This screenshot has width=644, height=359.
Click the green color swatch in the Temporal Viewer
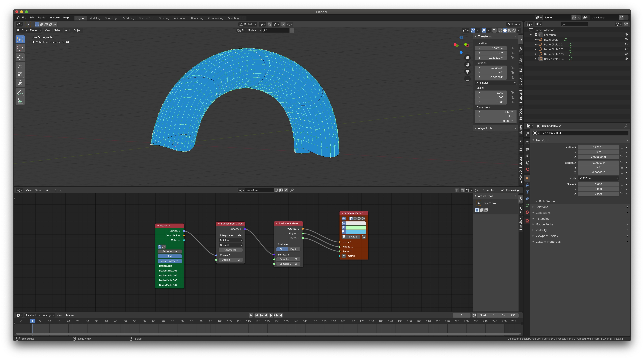click(356, 227)
